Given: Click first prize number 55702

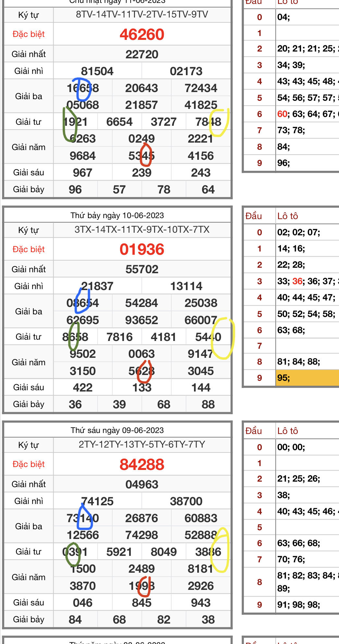Looking at the screenshot, I should [x=142, y=269].
